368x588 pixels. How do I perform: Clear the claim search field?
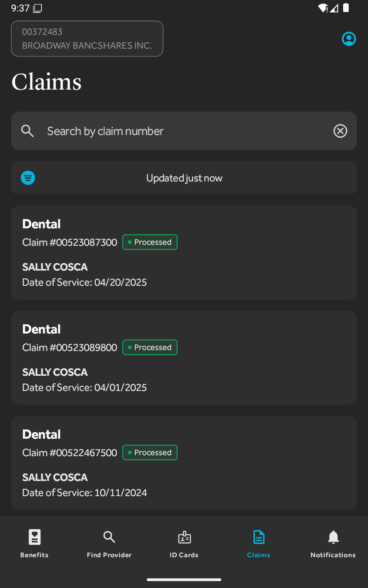tap(340, 131)
